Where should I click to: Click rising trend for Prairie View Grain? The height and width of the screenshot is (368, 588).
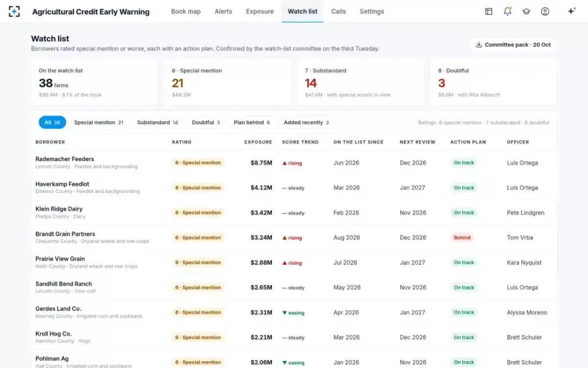292,263
